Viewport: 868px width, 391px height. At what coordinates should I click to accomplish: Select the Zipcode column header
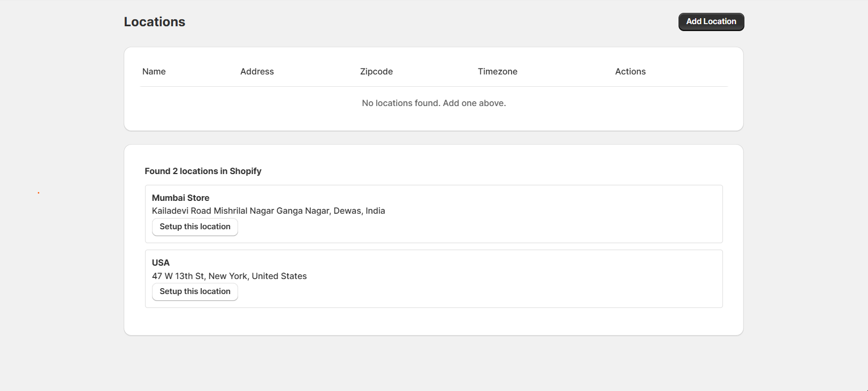coord(376,72)
